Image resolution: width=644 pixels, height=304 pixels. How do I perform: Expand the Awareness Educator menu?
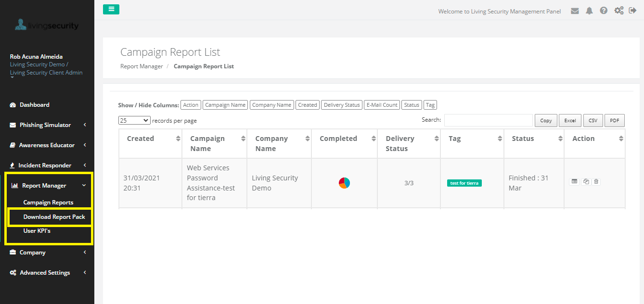pyautogui.click(x=47, y=145)
